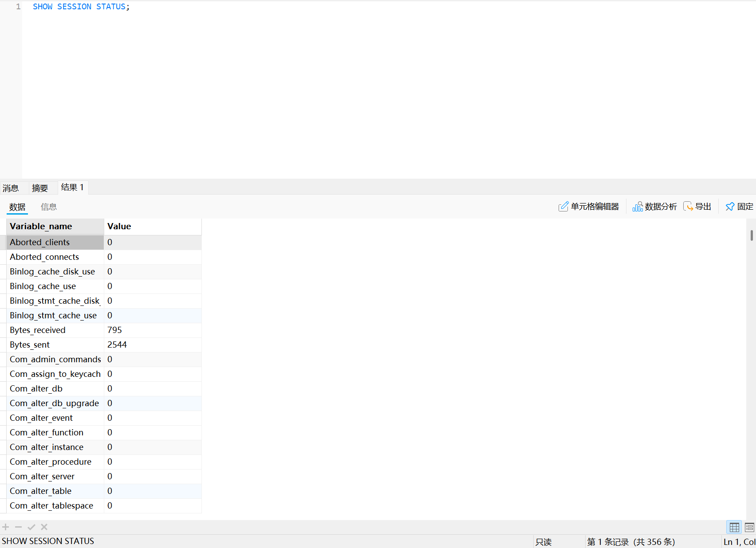Open the 摘要 tab
The image size is (756, 548).
pyautogui.click(x=40, y=188)
